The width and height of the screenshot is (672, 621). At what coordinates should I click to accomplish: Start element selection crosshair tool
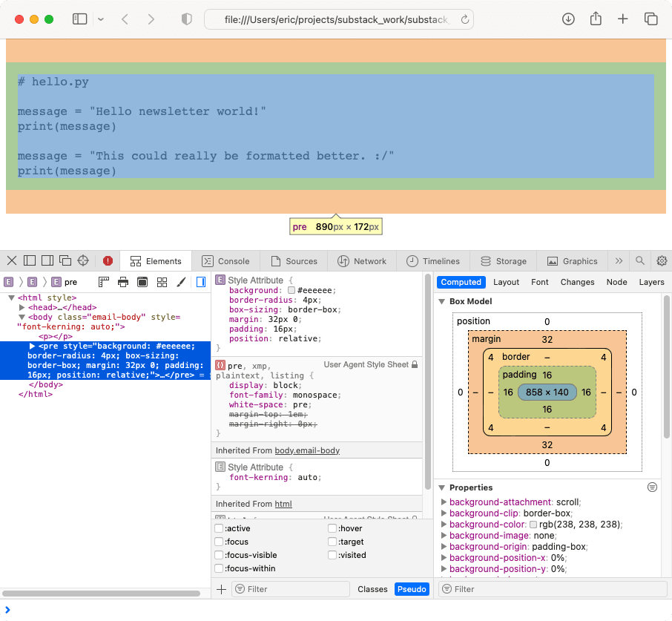83,260
